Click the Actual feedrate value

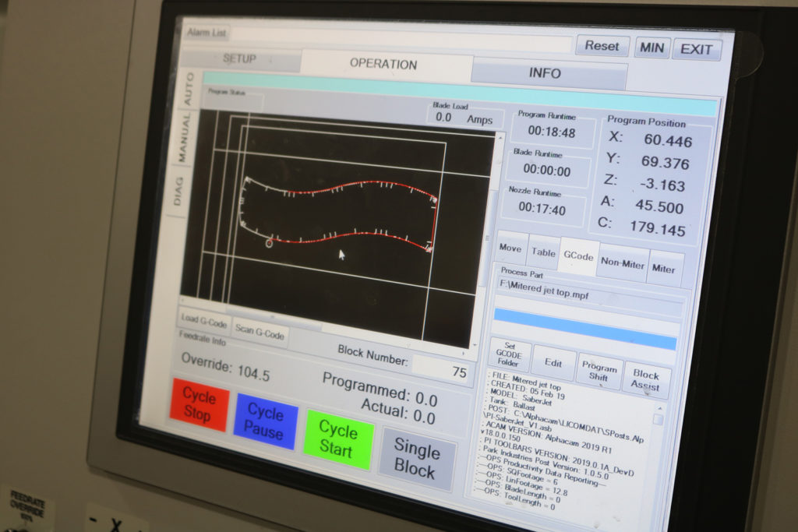424,417
